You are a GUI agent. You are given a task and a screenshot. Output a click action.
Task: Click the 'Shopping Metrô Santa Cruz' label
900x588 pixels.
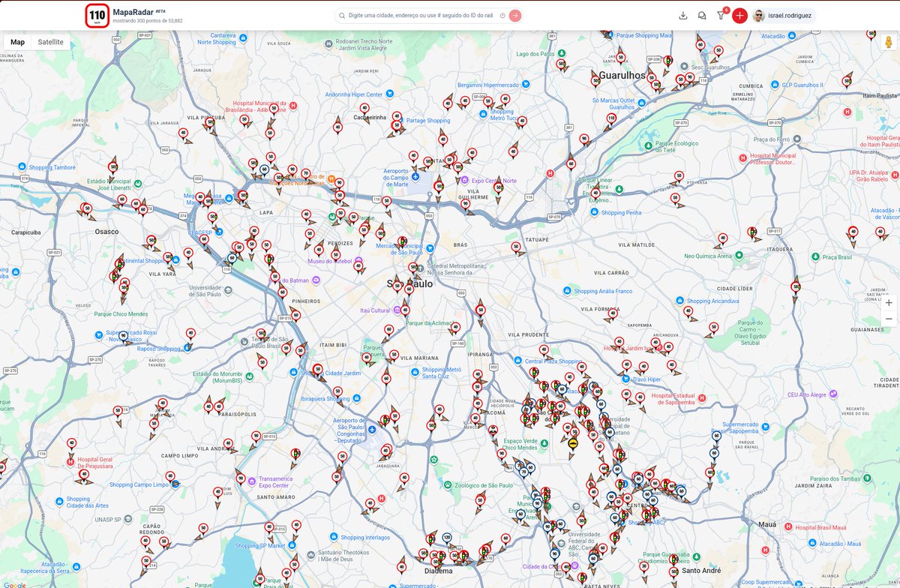click(442, 373)
